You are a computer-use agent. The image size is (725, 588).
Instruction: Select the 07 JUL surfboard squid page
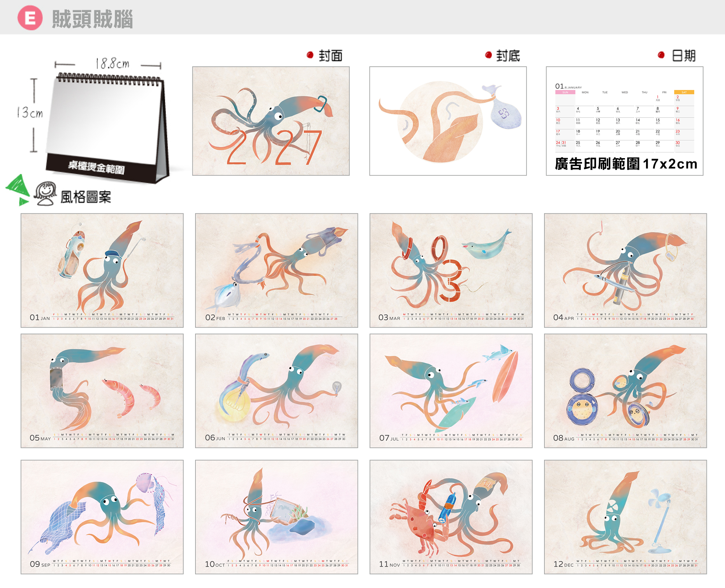(x=451, y=391)
